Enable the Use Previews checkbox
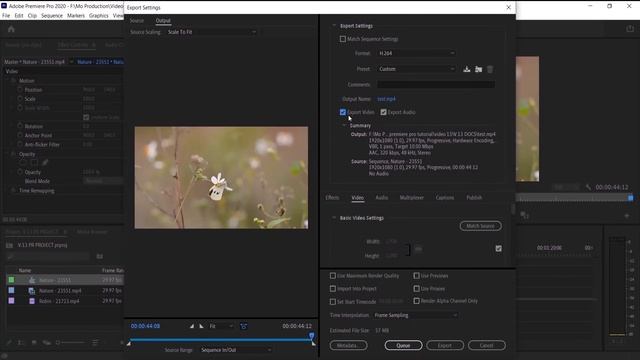Image resolution: width=640 pixels, height=360 pixels. (416, 276)
